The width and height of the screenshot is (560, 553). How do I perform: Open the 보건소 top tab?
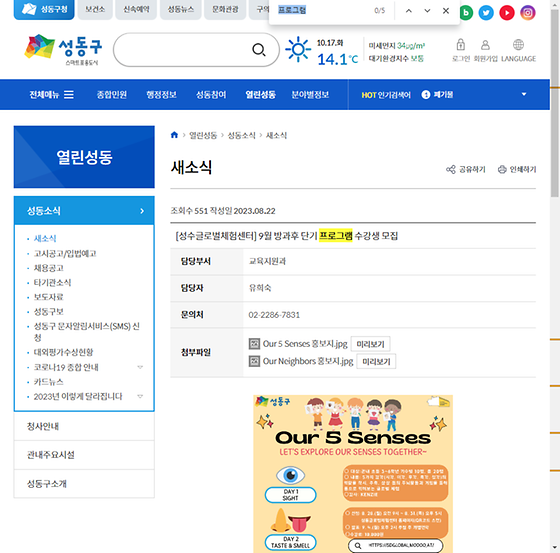coord(95,10)
